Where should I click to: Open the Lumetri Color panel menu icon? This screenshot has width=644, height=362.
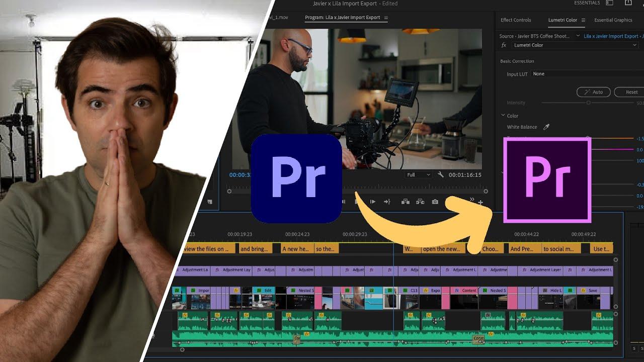coord(583,20)
